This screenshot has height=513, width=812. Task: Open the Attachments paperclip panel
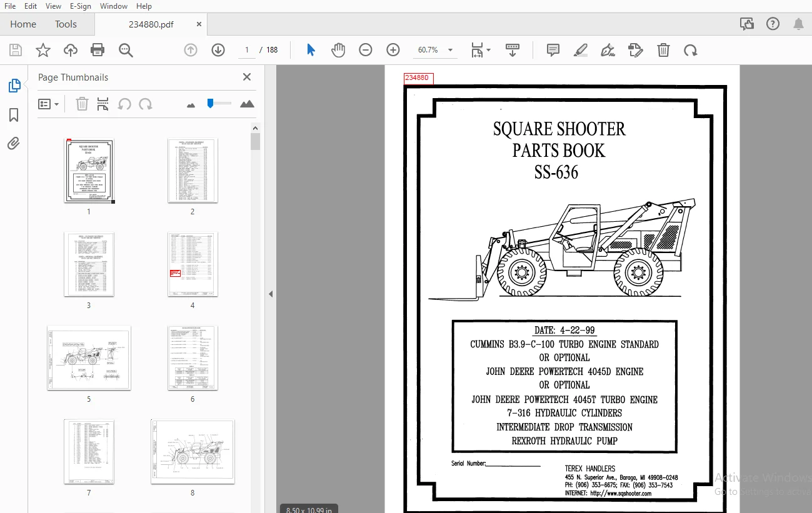[14, 144]
